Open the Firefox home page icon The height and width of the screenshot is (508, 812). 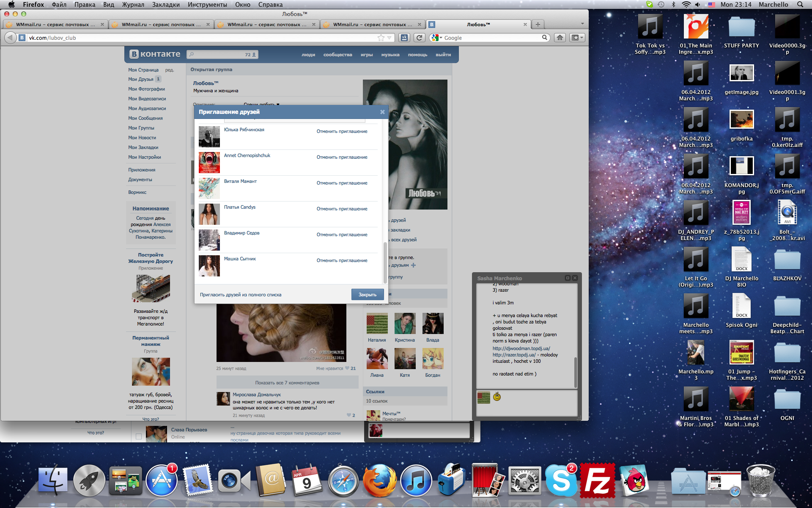click(560, 38)
